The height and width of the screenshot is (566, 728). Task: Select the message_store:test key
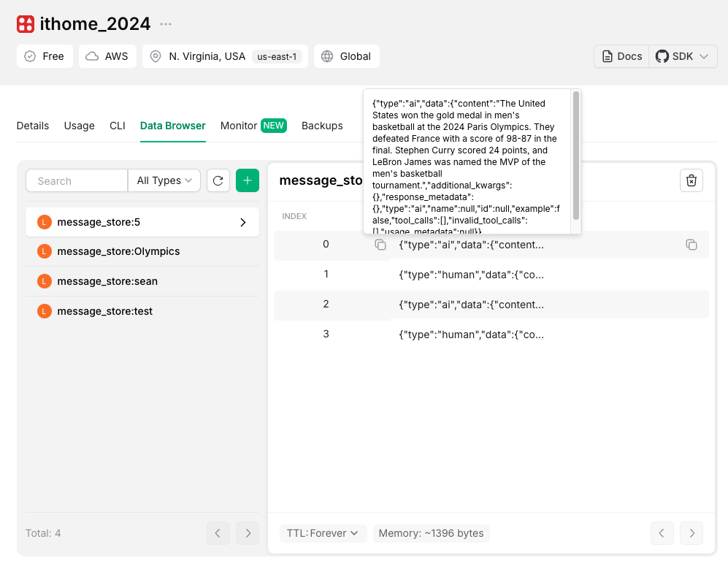(142, 311)
